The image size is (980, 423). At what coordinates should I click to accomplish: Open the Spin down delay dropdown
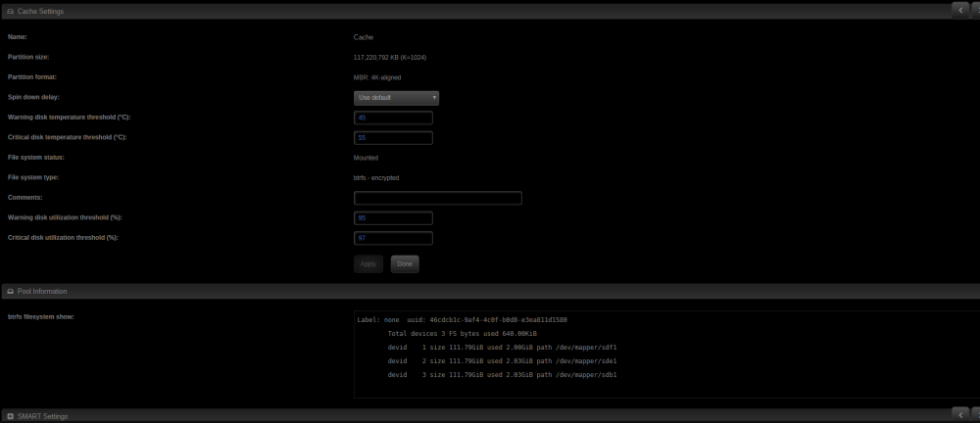coord(396,98)
